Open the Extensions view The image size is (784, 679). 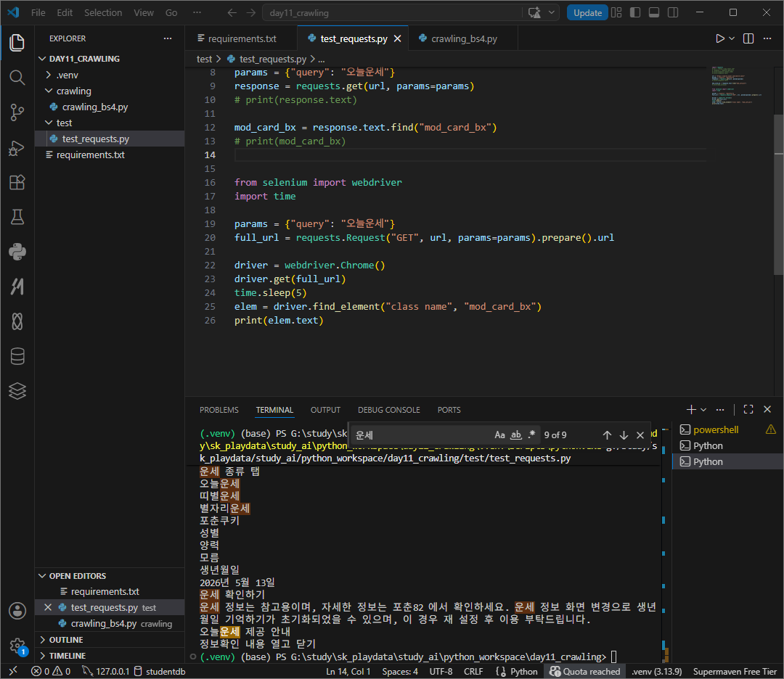coord(17,182)
